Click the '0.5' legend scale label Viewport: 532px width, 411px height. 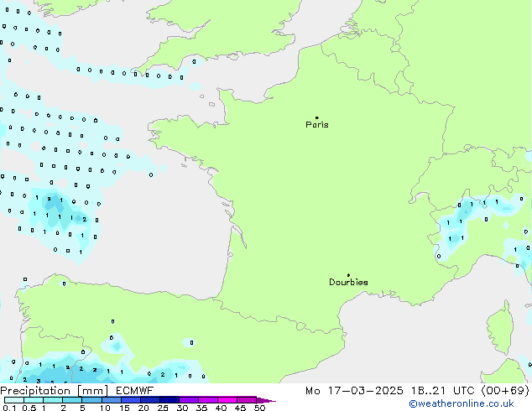pos(29,408)
